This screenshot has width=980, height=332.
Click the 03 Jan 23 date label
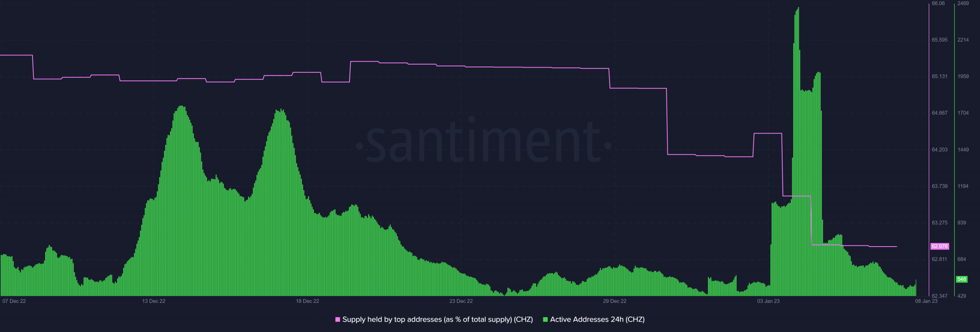coord(768,301)
